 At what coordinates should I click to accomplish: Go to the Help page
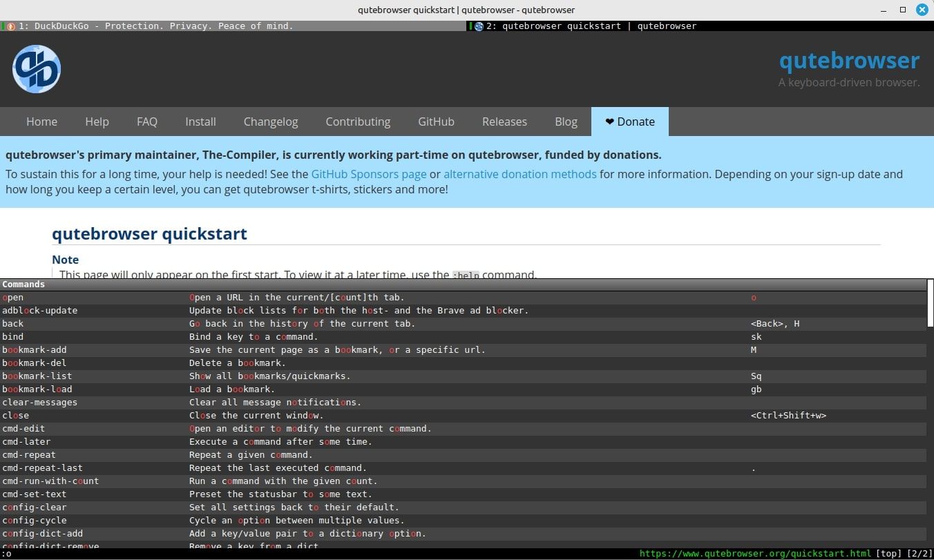click(97, 122)
